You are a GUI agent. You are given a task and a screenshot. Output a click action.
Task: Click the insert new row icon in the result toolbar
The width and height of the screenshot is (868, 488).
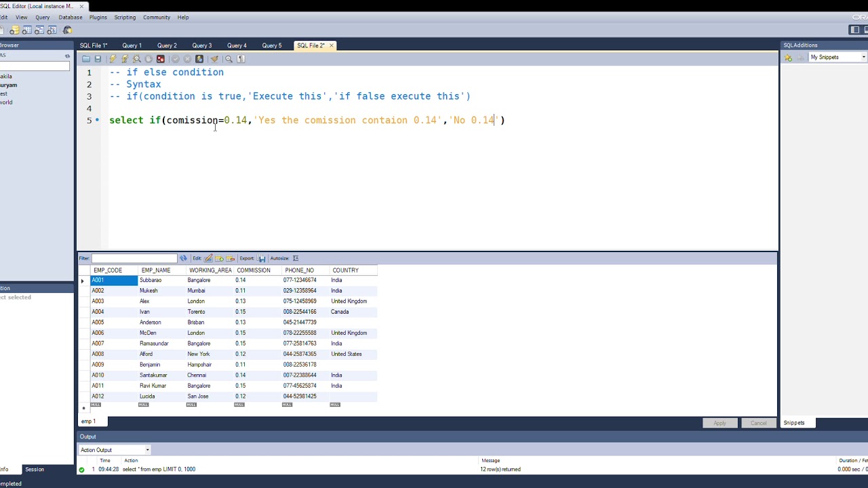tap(219, 258)
